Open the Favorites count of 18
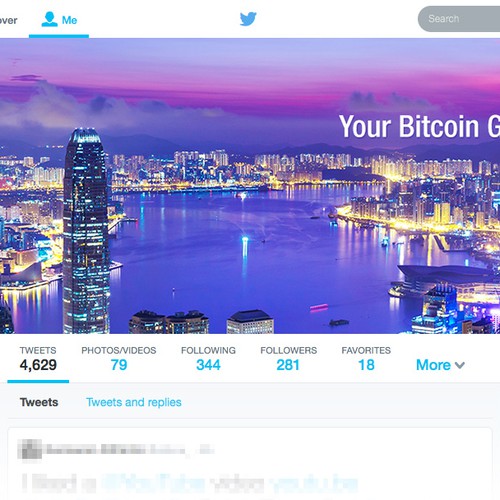 pos(366,359)
